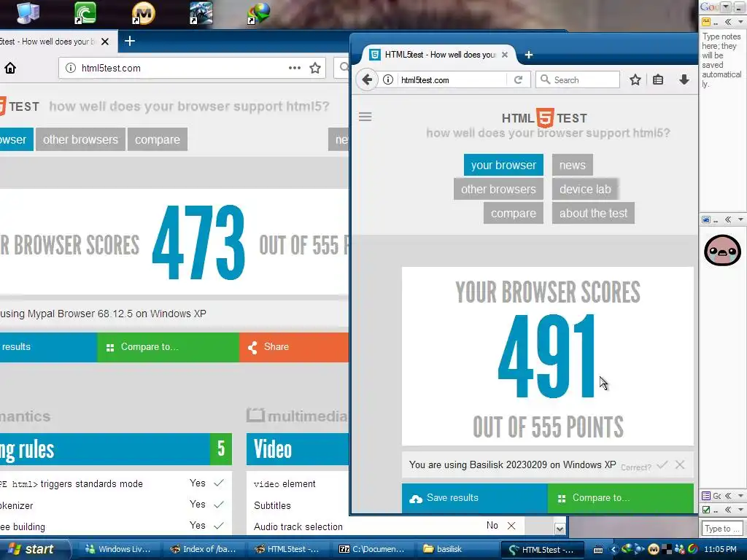The image size is (747, 560).
Task: Open the html5test hamburger menu
Action: (365, 117)
